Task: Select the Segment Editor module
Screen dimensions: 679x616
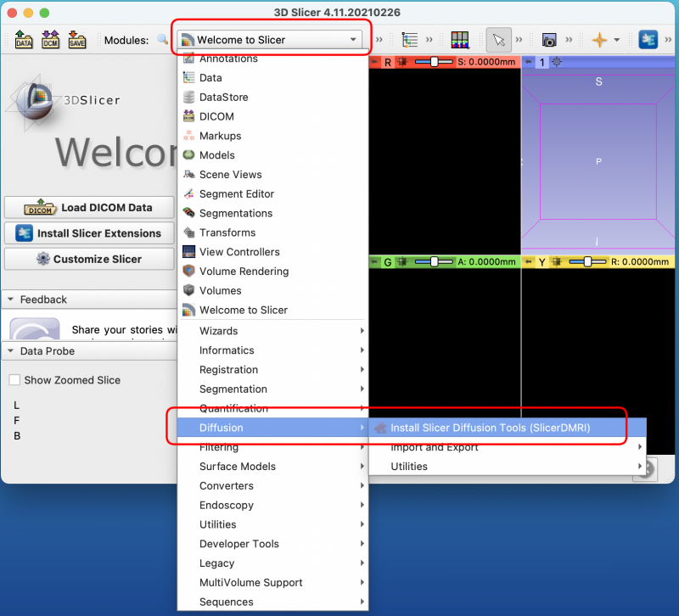Action: (x=272, y=194)
